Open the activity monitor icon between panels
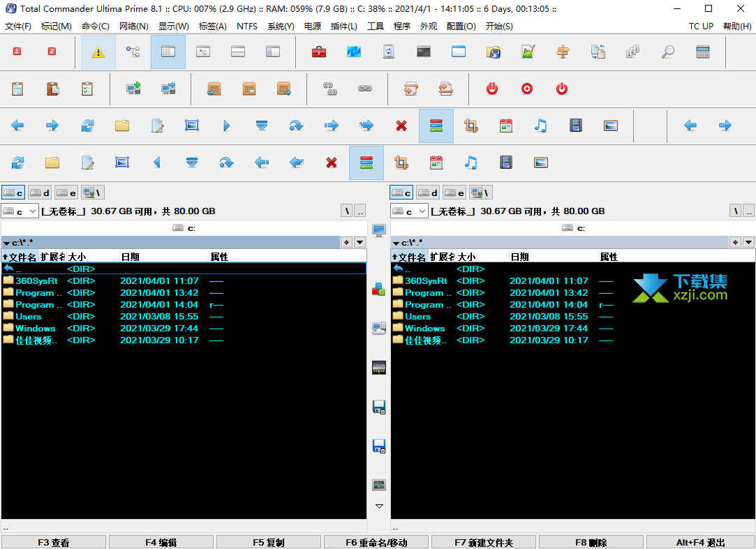This screenshot has width=756, height=549. (379, 485)
